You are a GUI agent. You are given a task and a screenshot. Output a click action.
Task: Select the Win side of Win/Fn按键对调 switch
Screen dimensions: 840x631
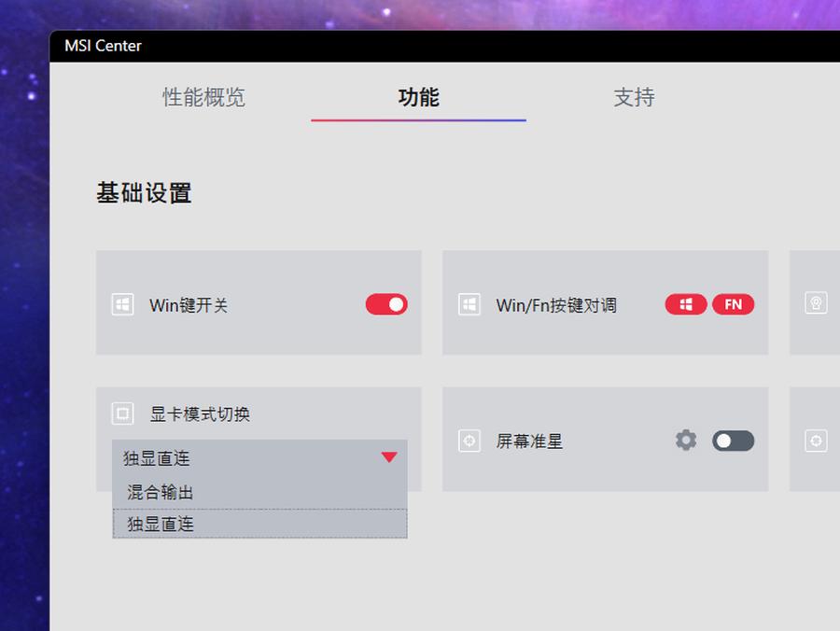pyautogui.click(x=686, y=303)
